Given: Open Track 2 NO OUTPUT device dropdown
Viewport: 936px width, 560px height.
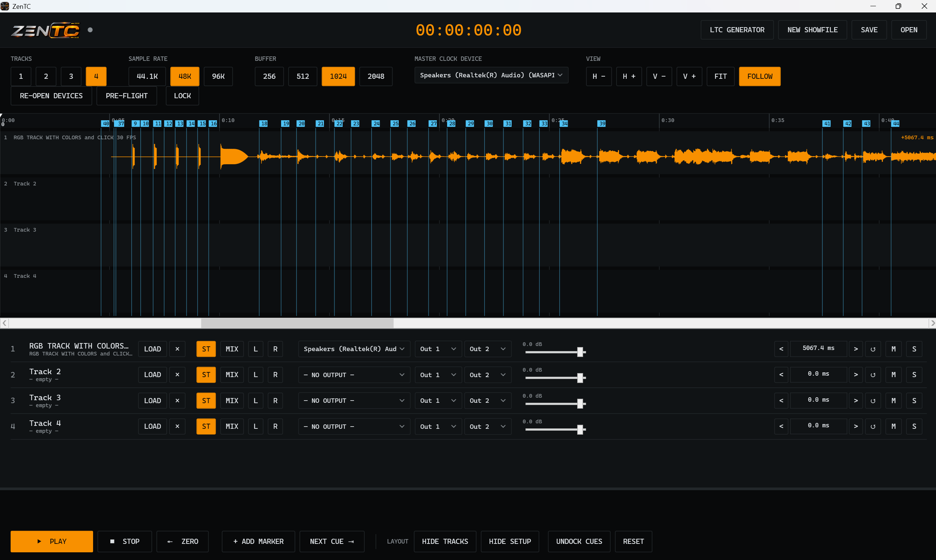Looking at the screenshot, I should (354, 375).
